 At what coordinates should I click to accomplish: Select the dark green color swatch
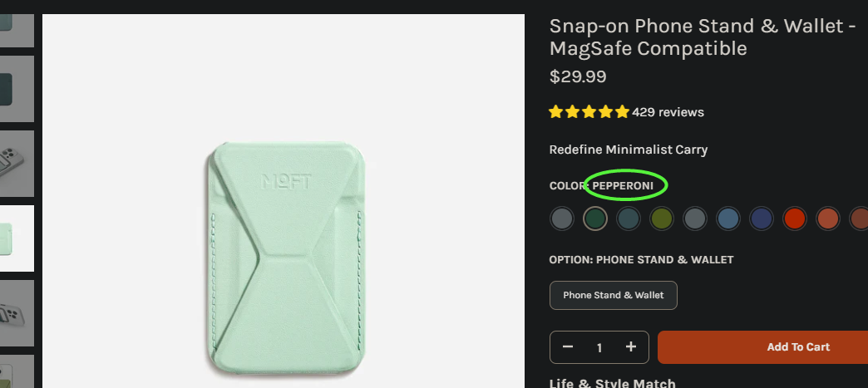coord(595,219)
